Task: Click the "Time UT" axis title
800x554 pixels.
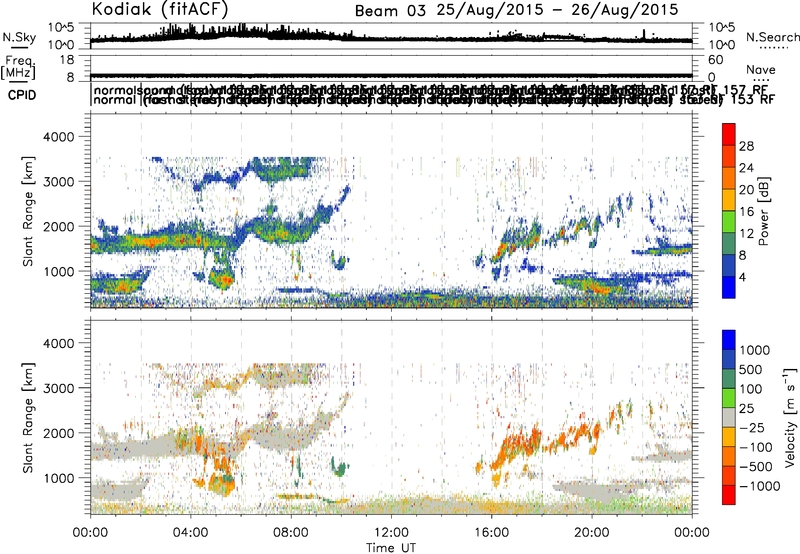Action: [391, 548]
